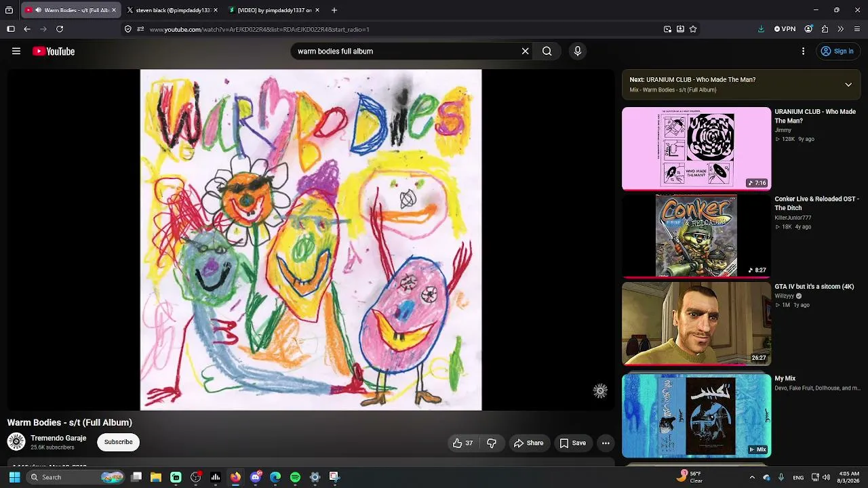This screenshot has height=488, width=868.
Task: Subscribe to Tremendo Garaje channel
Action: point(118,442)
